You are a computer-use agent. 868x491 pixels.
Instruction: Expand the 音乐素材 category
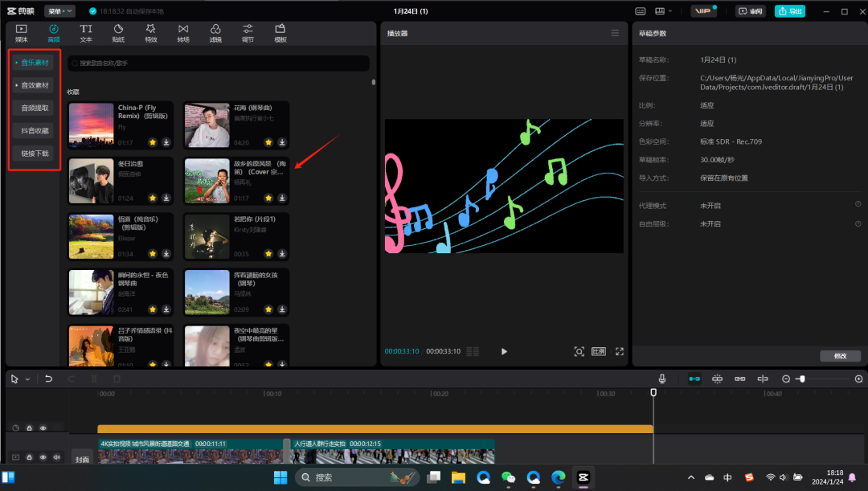coord(33,63)
